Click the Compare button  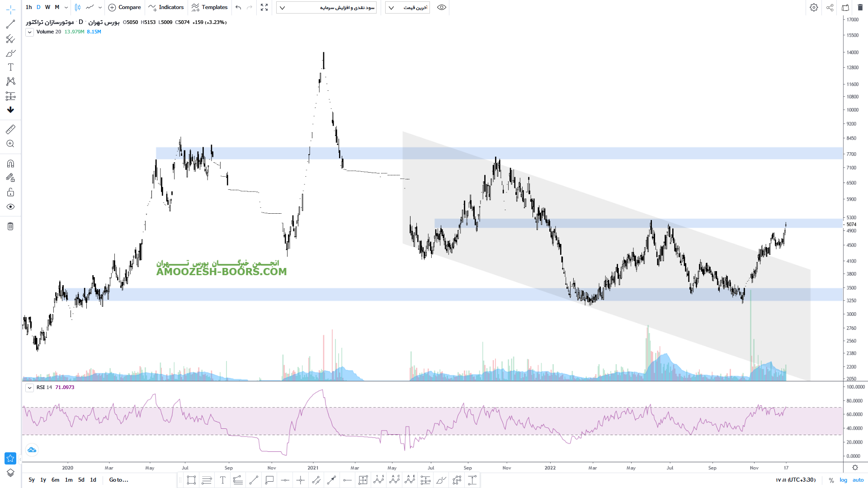point(125,7)
